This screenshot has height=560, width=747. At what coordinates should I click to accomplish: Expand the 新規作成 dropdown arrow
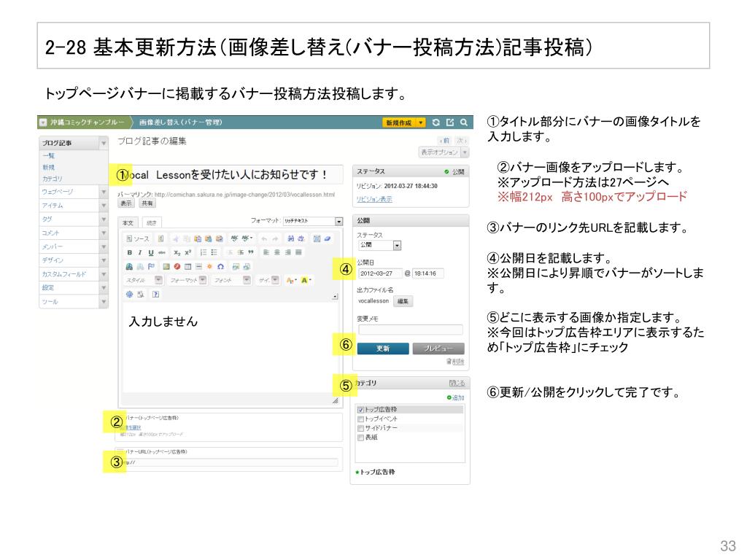pyautogui.click(x=421, y=122)
